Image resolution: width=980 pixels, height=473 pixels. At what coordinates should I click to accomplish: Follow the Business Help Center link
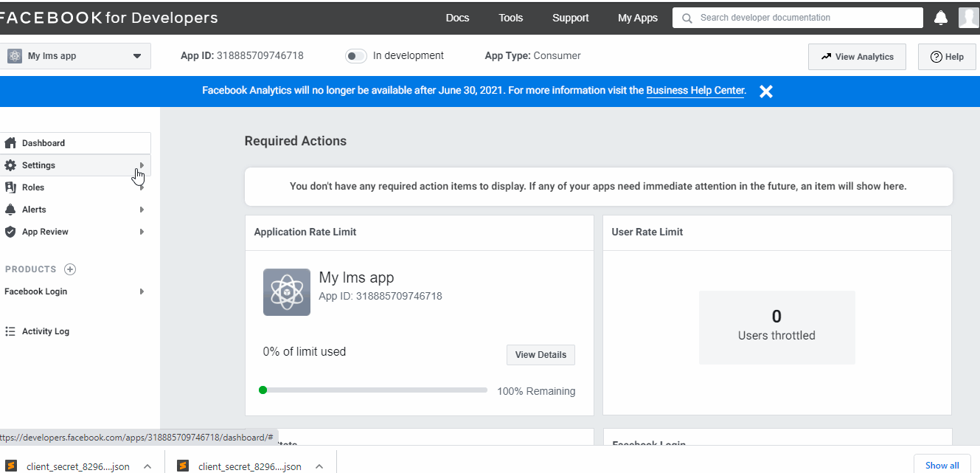click(x=695, y=91)
